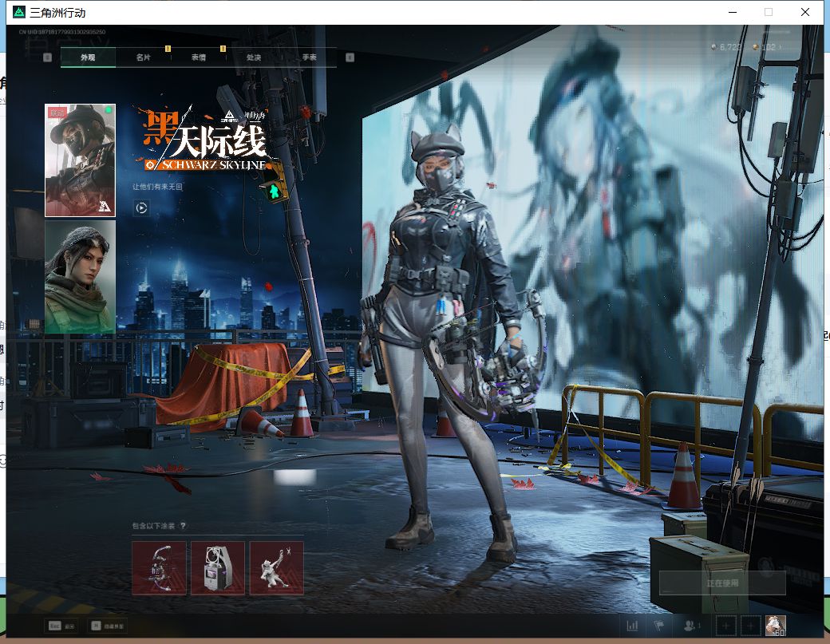Click the 正在使用 button
This screenshot has width=830, height=644.
pyautogui.click(x=722, y=583)
